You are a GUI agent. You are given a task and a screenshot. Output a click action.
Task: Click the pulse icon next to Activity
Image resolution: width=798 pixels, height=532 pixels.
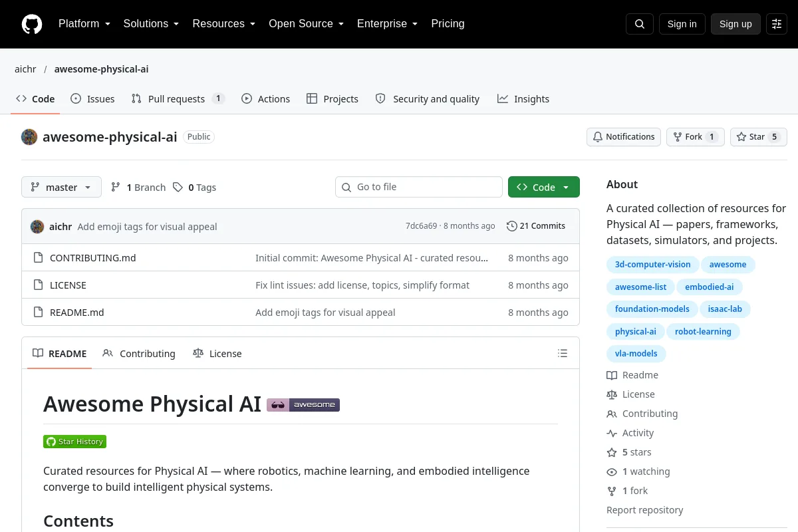point(612,434)
